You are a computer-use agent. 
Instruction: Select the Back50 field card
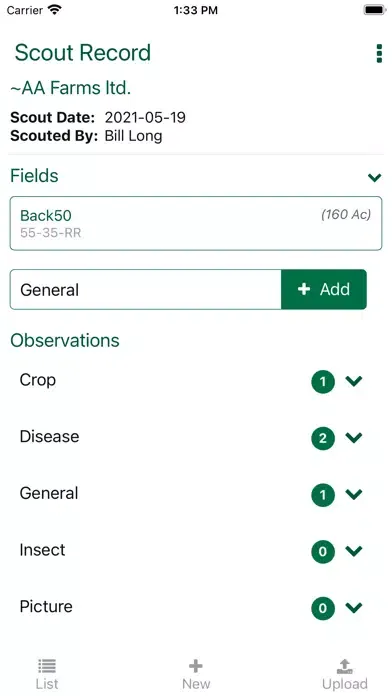(x=196, y=223)
